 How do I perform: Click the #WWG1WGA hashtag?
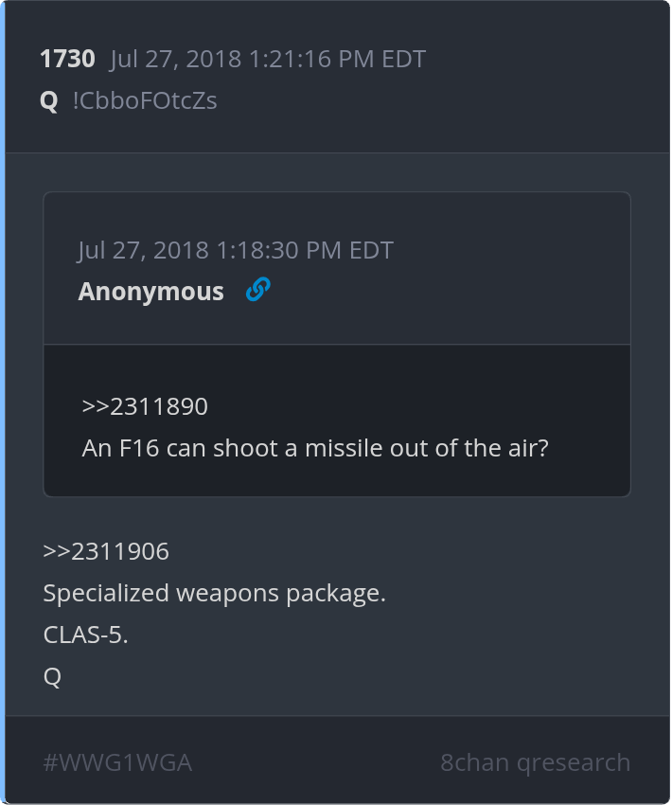[117, 762]
